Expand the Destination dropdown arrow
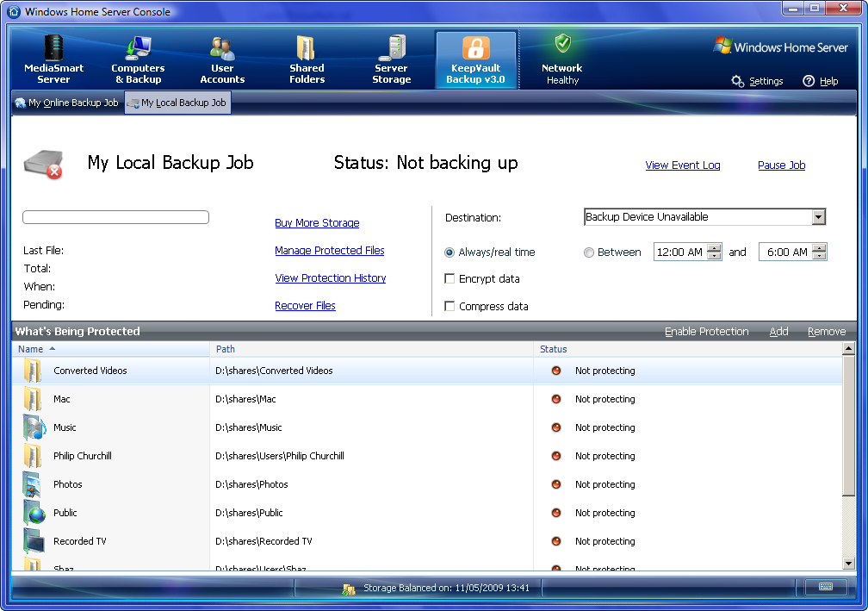This screenshot has height=611, width=868. click(x=819, y=216)
